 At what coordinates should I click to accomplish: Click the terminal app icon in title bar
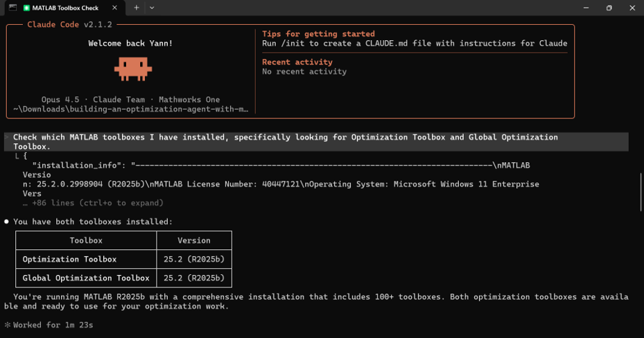[x=12, y=8]
